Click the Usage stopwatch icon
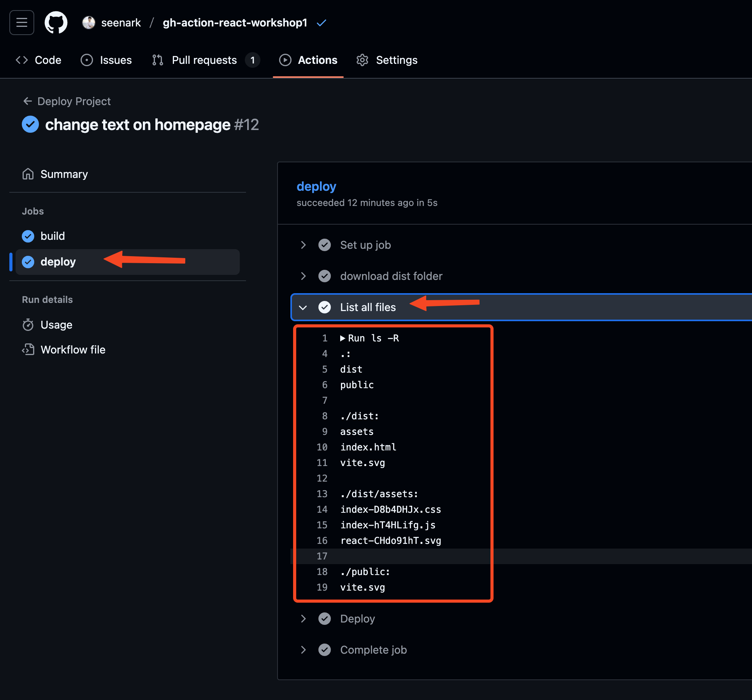This screenshot has height=700, width=752. [x=28, y=325]
